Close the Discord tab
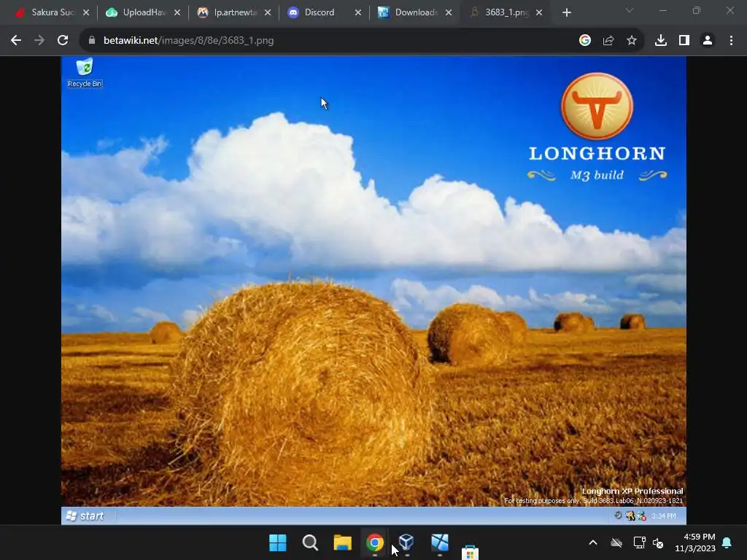Screen dimensions: 747x560 358,13
